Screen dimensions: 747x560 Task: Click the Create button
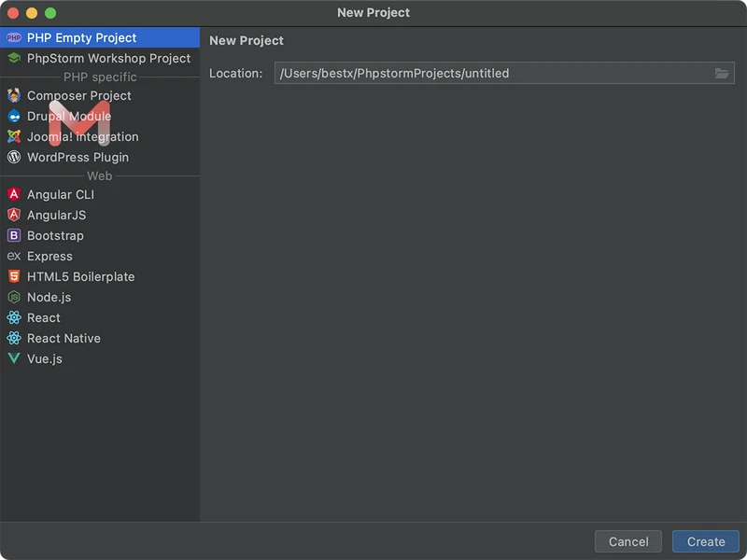click(706, 541)
